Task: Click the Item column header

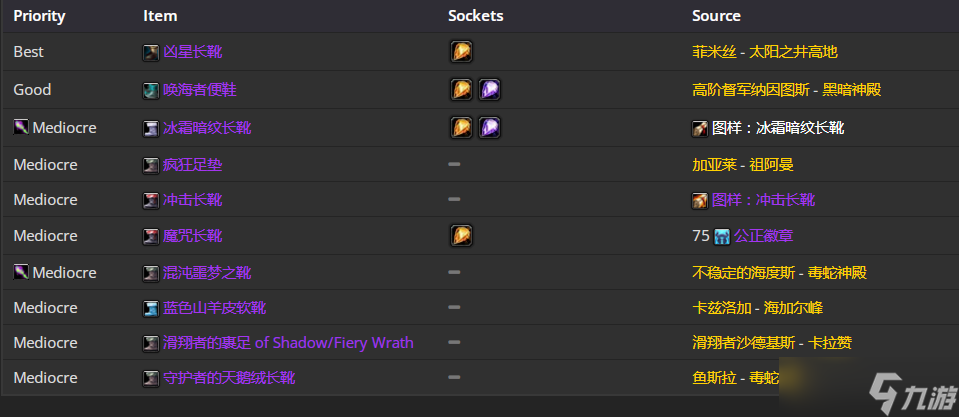Action: pos(160,16)
